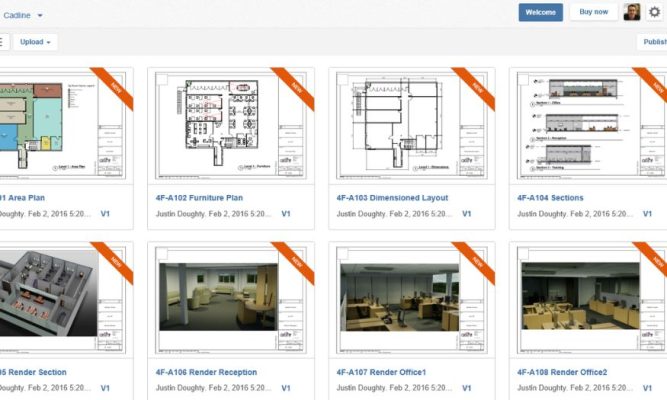Viewport: 667px width, 400px height.
Task: Click NEW ribbon on Dimensioned Layout card
Action: click(x=478, y=85)
